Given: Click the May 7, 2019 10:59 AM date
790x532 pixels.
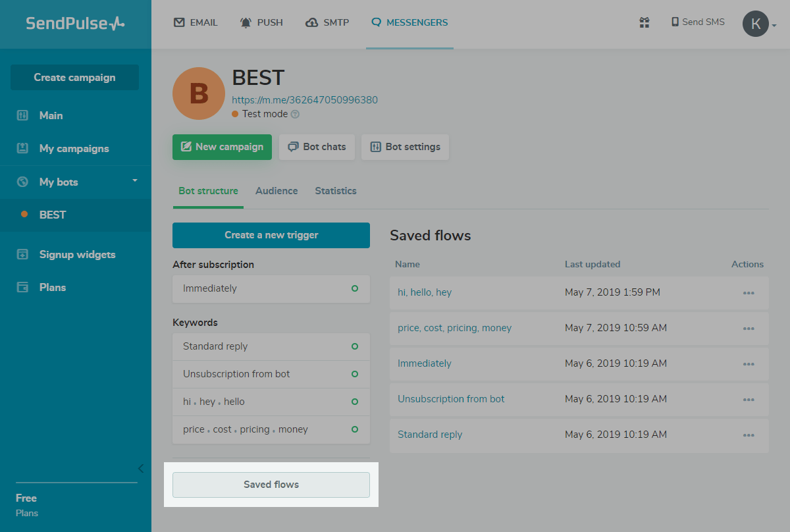Looking at the screenshot, I should pos(616,328).
